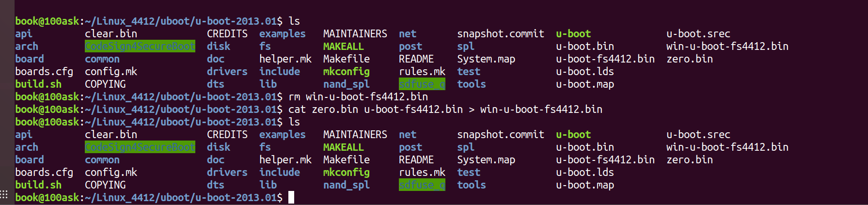Image resolution: width=868 pixels, height=205 pixels.
Task: Click 'win-u-boot-fs4412.bin' in the first ls output
Action: click(727, 46)
